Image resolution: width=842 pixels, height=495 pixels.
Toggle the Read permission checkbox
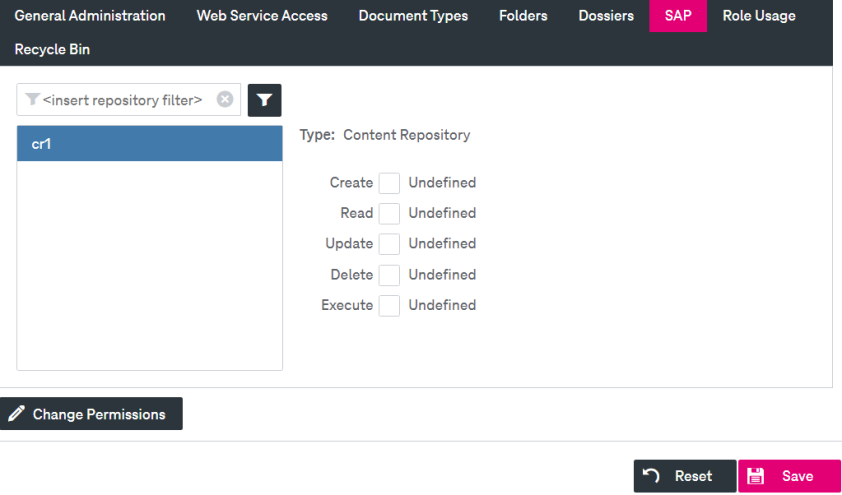(x=389, y=214)
